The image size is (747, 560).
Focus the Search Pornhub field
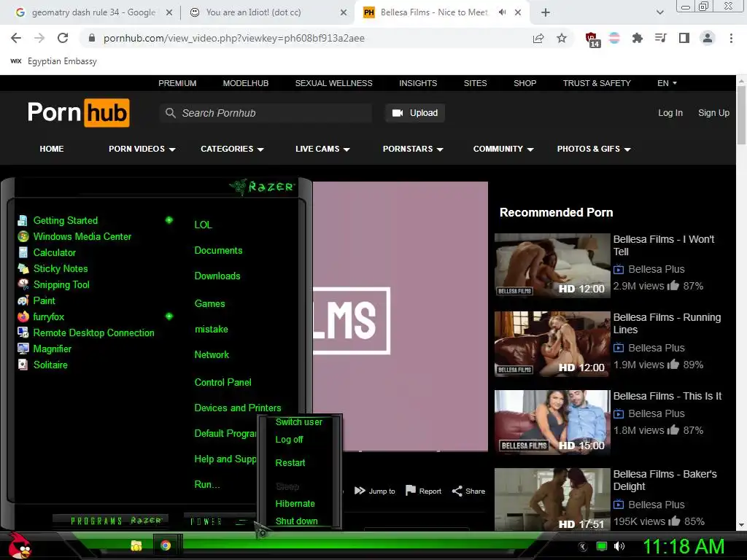tap(266, 113)
